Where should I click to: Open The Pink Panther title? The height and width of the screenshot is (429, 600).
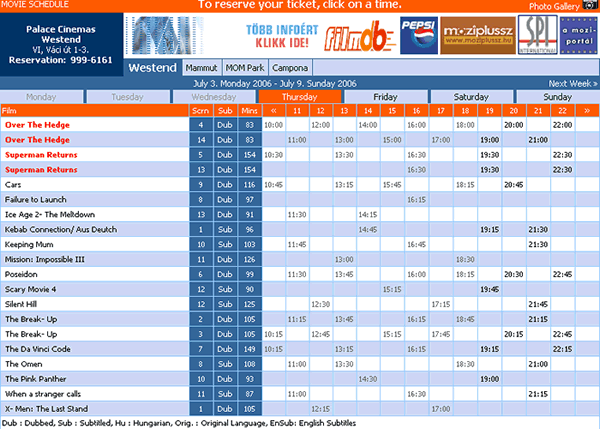(x=36, y=378)
